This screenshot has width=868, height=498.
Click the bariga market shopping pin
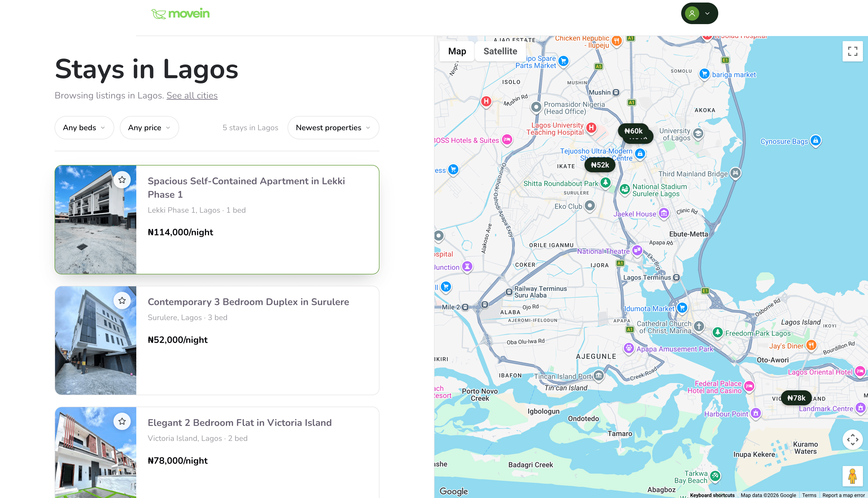pos(704,74)
